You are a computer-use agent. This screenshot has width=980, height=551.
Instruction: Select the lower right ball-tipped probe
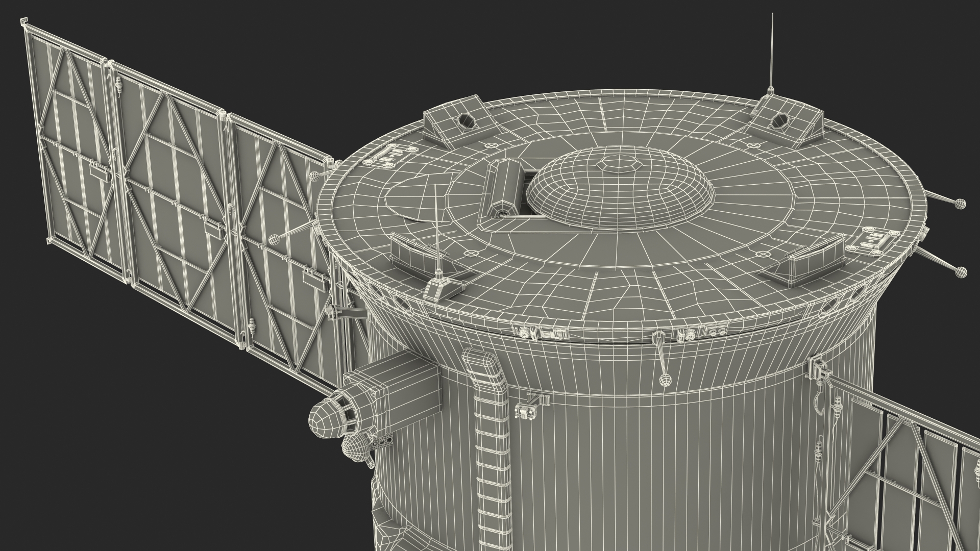[960, 272]
